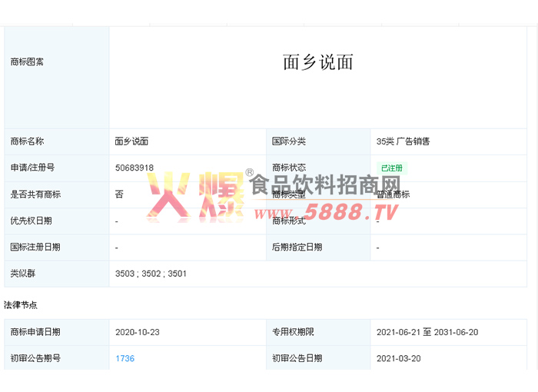Click the exclusive rights period 2021-06-21 至 2031-06-20
Viewport: 538px width, 392px height.
[x=427, y=332]
